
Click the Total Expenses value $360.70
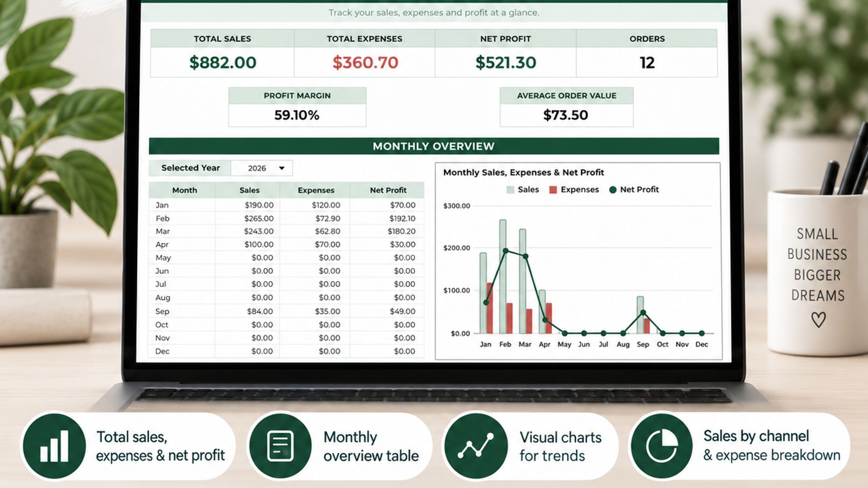point(365,63)
